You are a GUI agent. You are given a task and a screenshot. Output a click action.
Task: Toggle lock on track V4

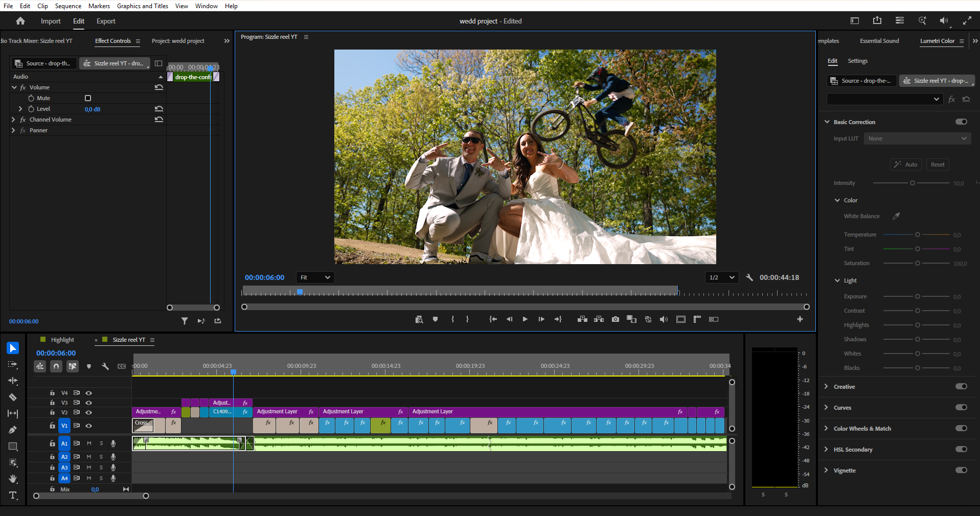pyautogui.click(x=52, y=393)
